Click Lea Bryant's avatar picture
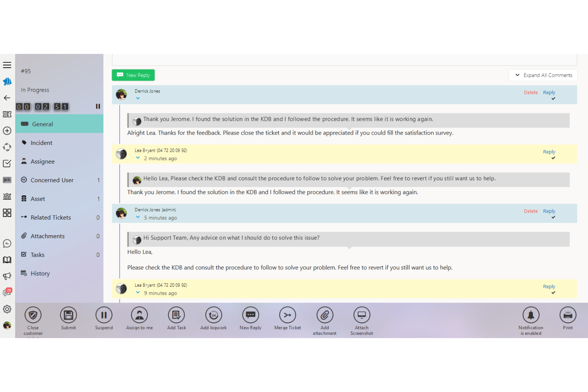The width and height of the screenshot is (588, 392). [121, 154]
